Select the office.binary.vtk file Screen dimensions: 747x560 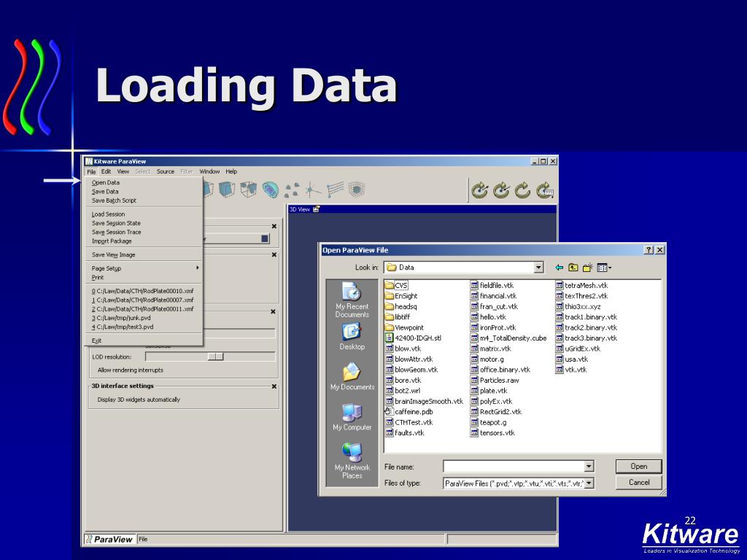pyautogui.click(x=500, y=370)
